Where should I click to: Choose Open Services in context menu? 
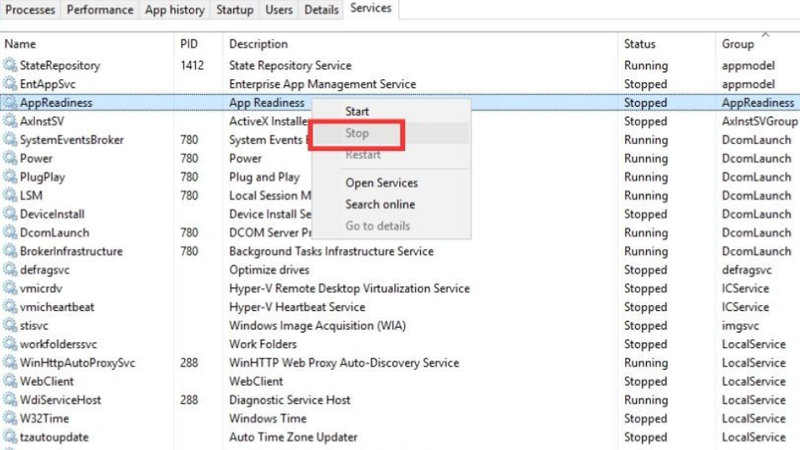click(x=391, y=183)
